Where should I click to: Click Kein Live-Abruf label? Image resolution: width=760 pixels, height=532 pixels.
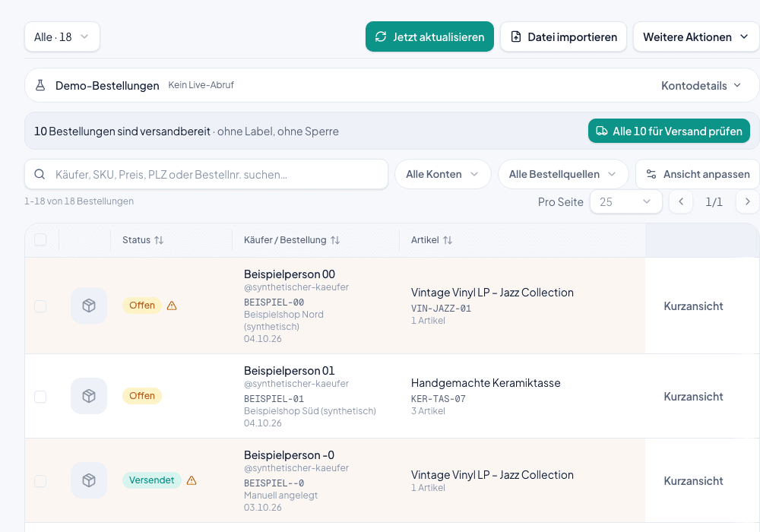pos(201,85)
